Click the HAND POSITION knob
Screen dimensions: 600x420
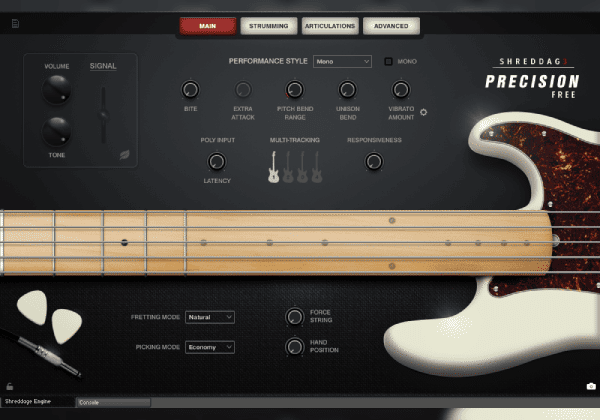294,347
